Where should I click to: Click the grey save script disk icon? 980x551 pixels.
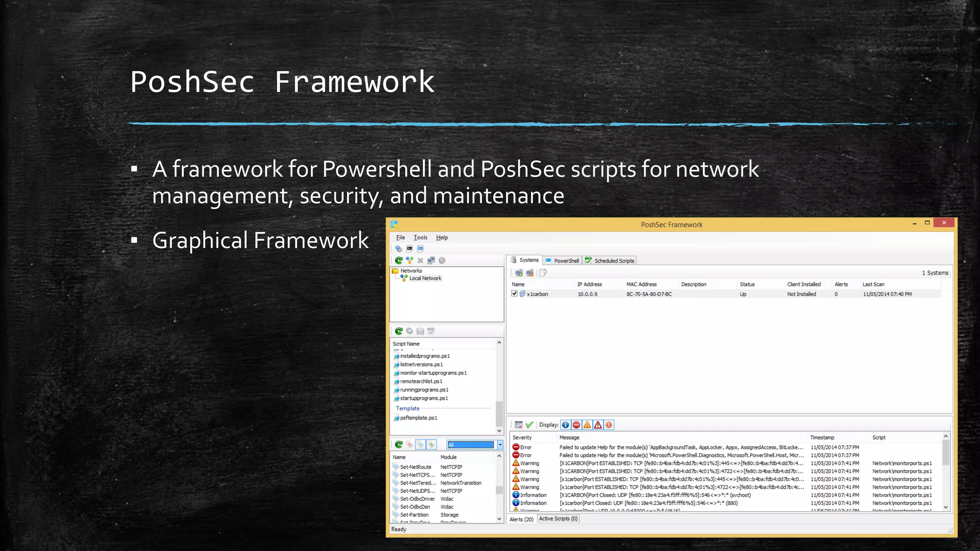(420, 331)
